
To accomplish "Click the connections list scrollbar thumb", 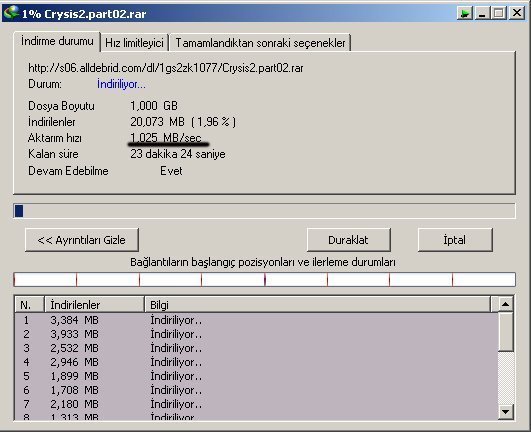I will (506, 332).
